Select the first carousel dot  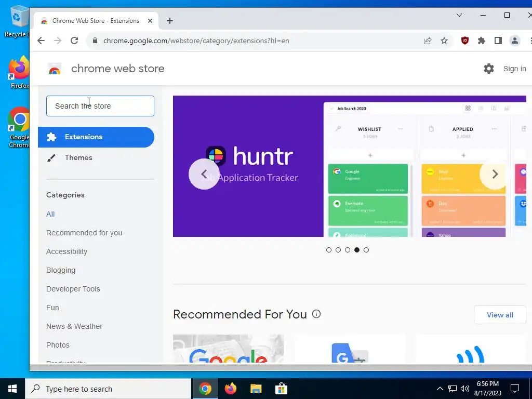pyautogui.click(x=329, y=250)
